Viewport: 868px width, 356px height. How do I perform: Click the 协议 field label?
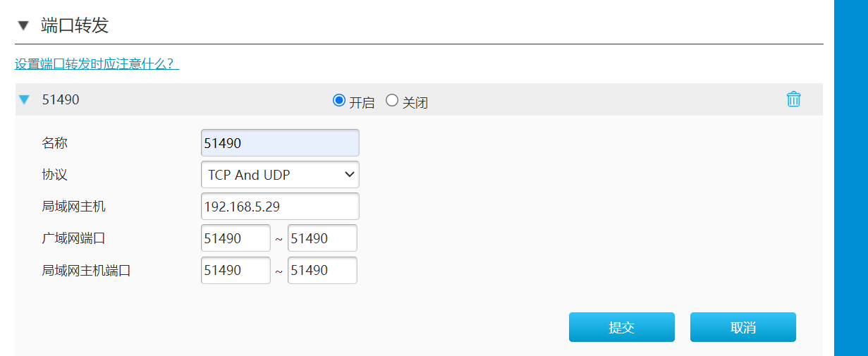point(55,175)
